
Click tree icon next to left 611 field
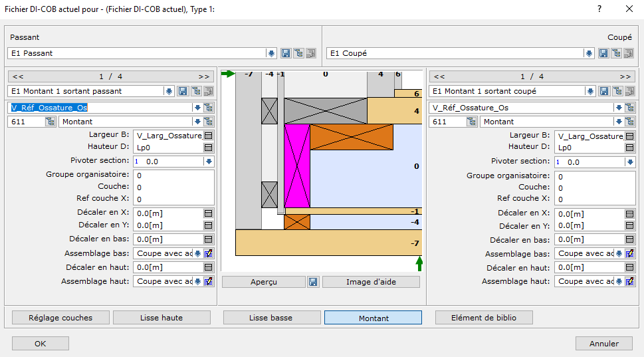pos(50,122)
